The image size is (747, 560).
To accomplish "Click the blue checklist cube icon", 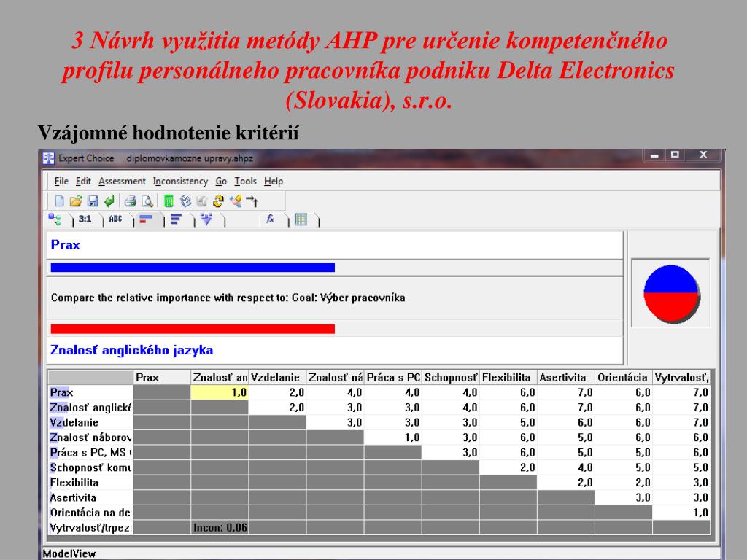I will point(185,201).
